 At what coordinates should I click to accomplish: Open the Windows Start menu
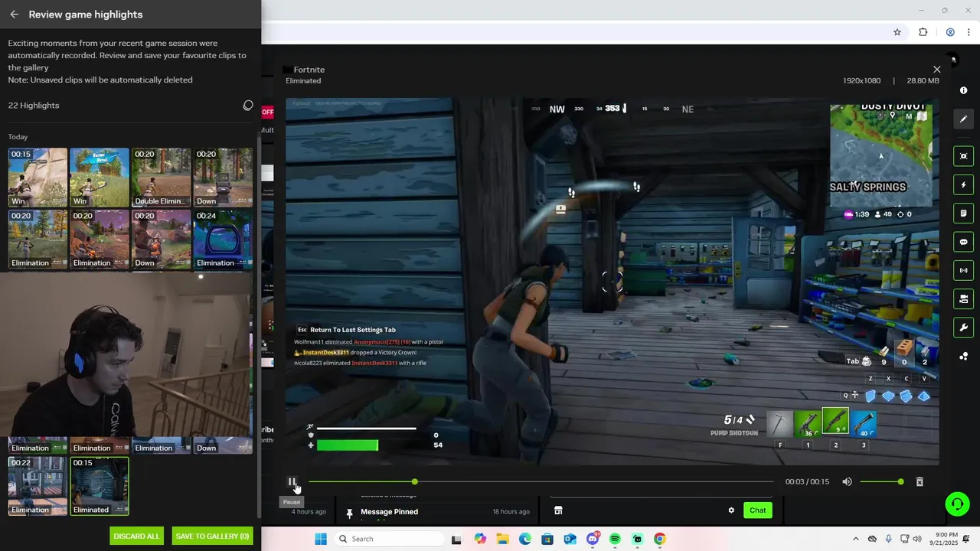click(320, 539)
